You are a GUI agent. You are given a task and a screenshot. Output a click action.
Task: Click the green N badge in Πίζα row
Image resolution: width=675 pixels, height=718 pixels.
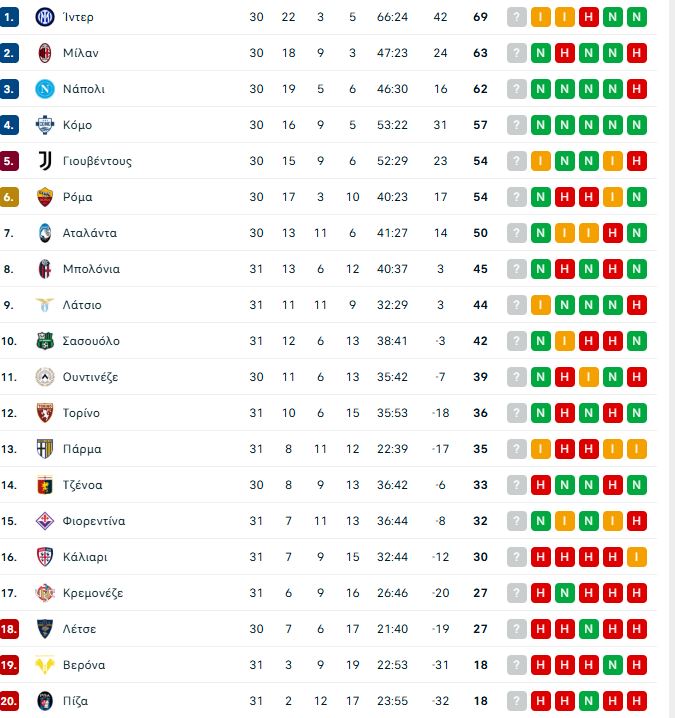tap(589, 701)
